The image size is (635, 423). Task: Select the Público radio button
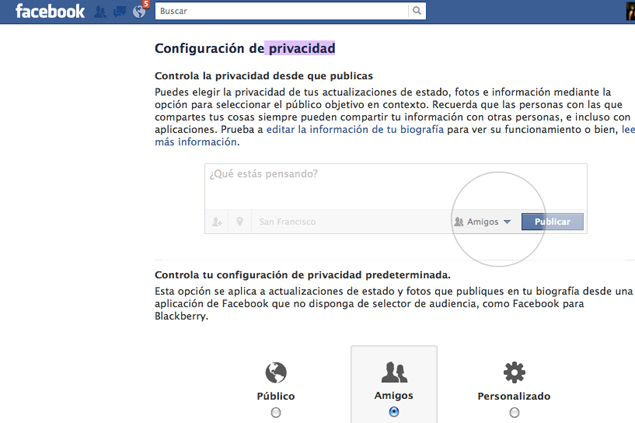pos(276,412)
